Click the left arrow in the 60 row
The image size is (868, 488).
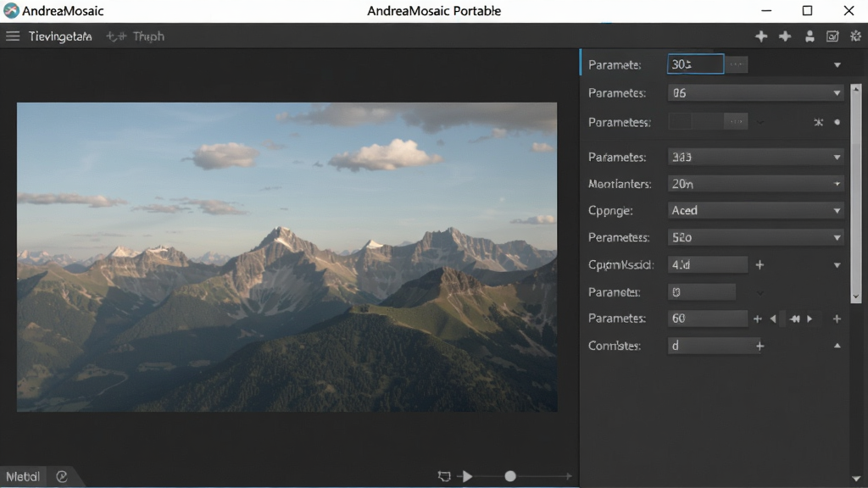[x=773, y=319]
